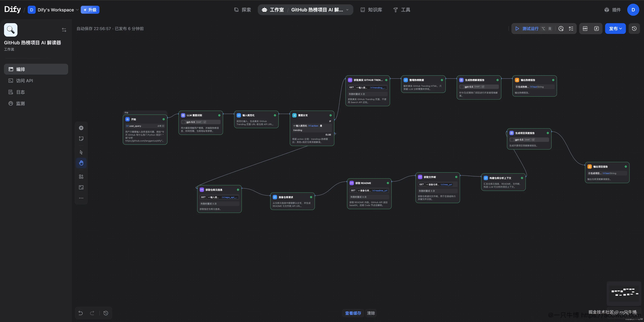Click the user avatar D at top right
Image resolution: width=644 pixels, height=322 pixels.
click(x=633, y=10)
